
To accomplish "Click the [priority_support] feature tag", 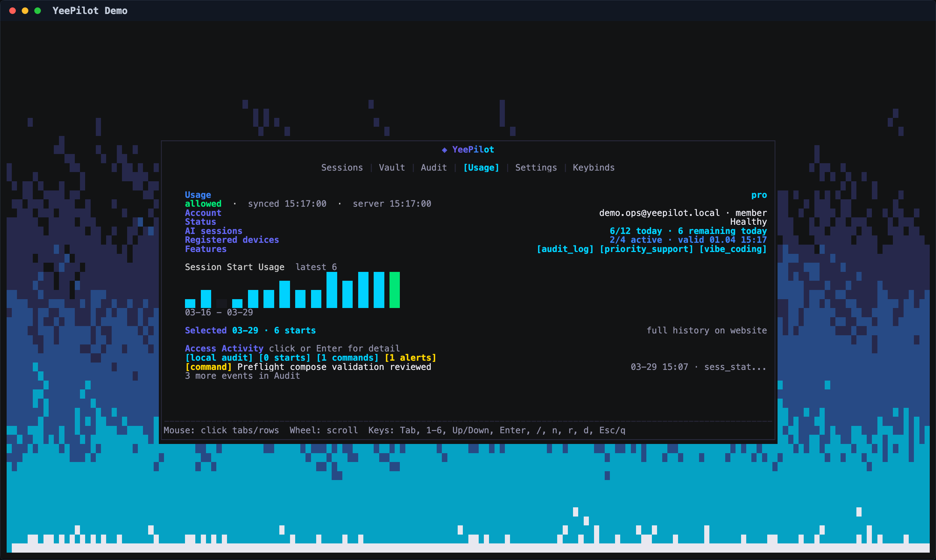I will point(646,249).
